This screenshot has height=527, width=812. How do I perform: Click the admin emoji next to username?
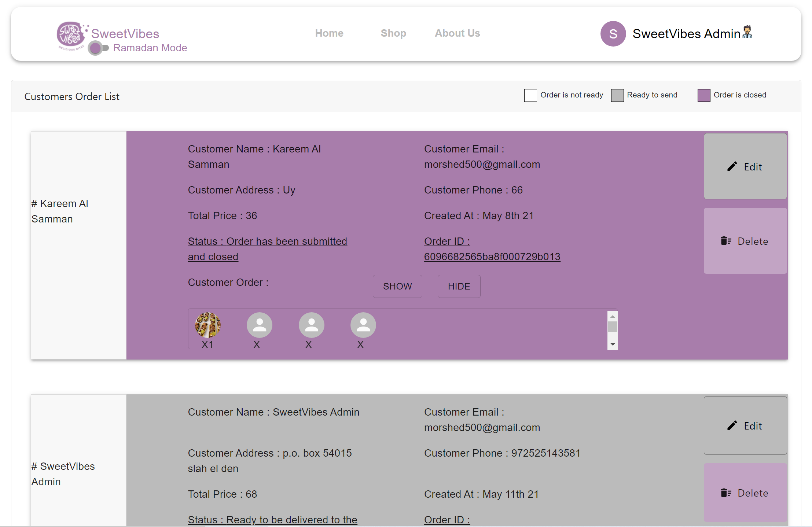[747, 32]
